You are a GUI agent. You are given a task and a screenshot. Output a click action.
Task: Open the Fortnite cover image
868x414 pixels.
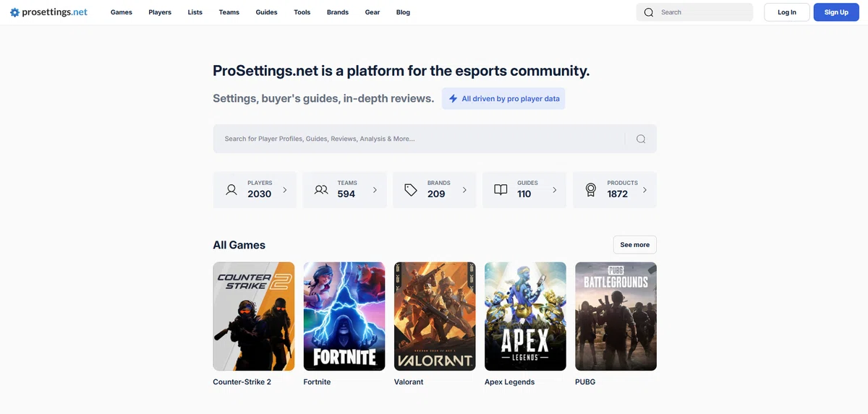click(x=344, y=316)
